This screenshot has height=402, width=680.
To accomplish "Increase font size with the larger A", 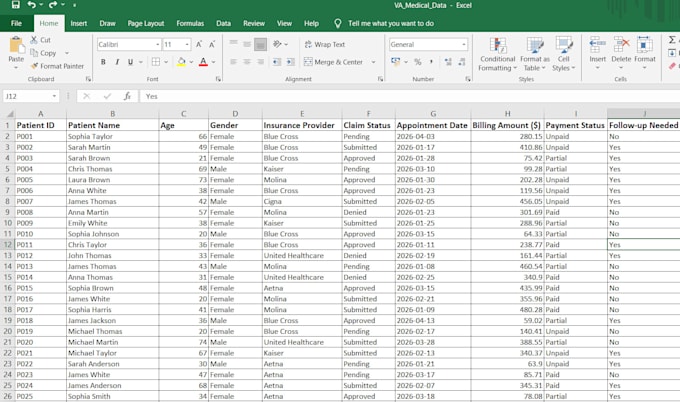I will 199,44.
